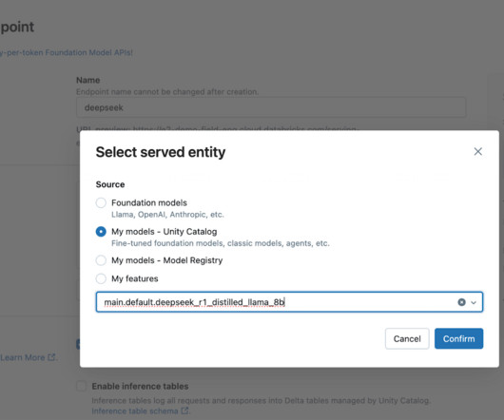
Task: Cancel the served entity dialog
Action: point(407,338)
